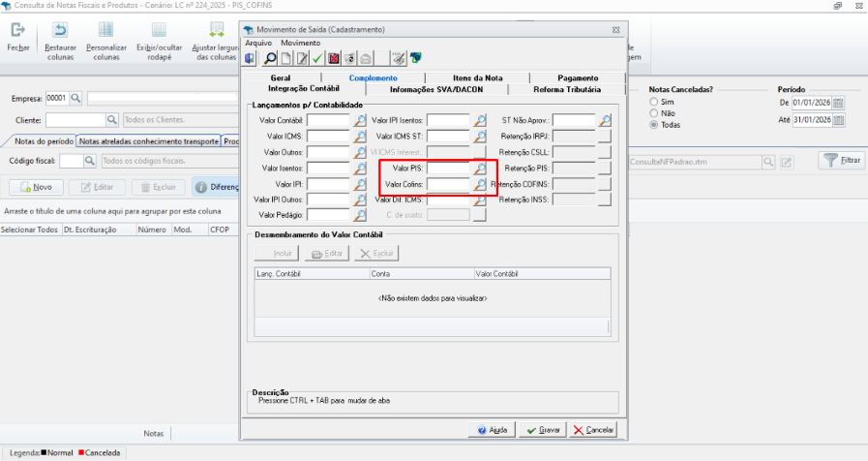Switch to the Reforma Tributária tab
This screenshot has height=461, width=868.
pos(567,89)
